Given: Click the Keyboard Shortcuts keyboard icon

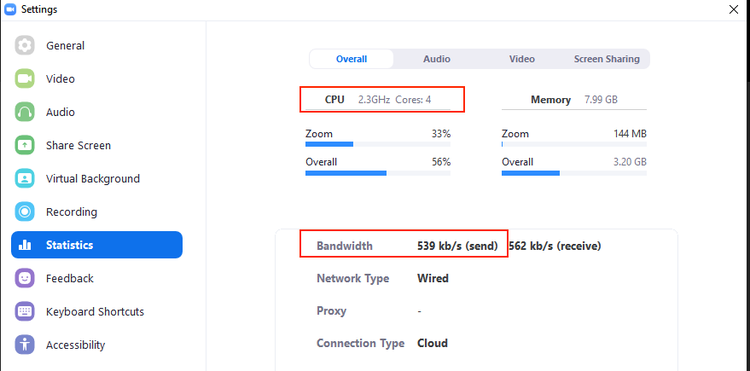Looking at the screenshot, I should [x=24, y=312].
